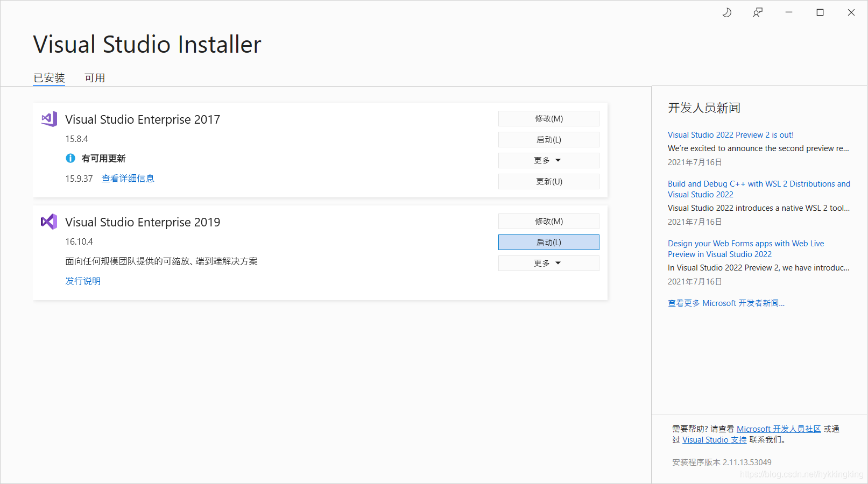Launch Visual Studio Enterprise 2017 with 启动(L)
The width and height of the screenshot is (868, 484).
(x=549, y=139)
